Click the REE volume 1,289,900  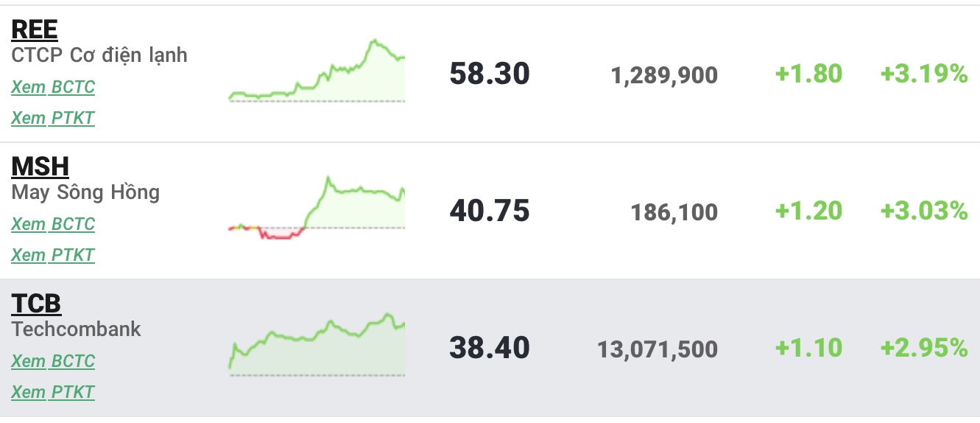coord(664,75)
